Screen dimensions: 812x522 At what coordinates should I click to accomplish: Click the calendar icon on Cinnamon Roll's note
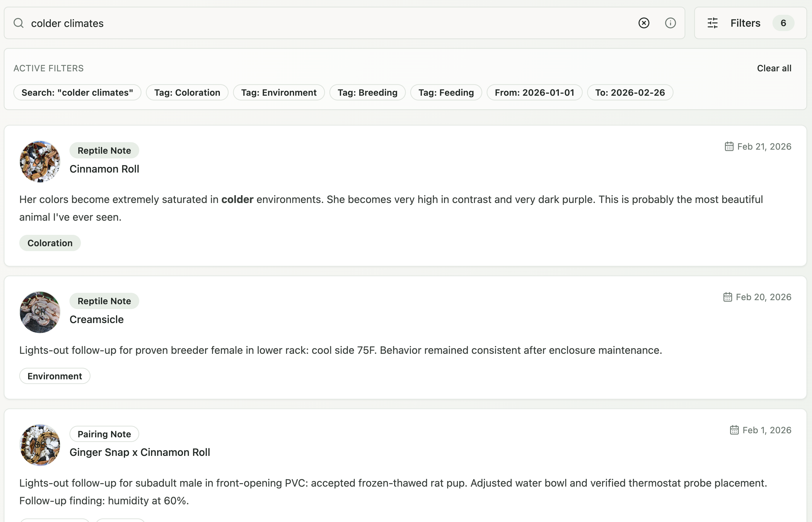point(729,146)
